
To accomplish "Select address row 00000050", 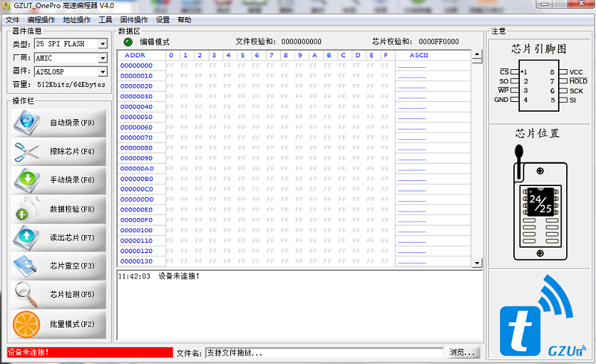I will tap(136, 117).
